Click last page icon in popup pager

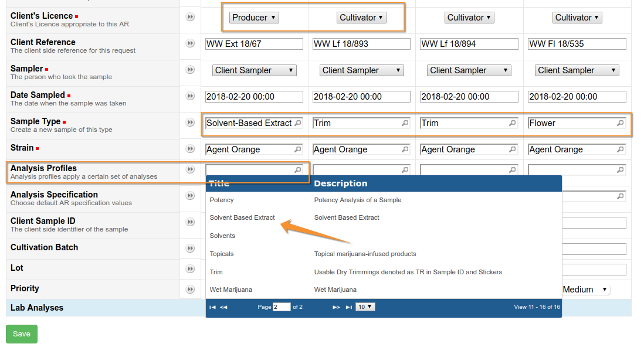(348, 307)
